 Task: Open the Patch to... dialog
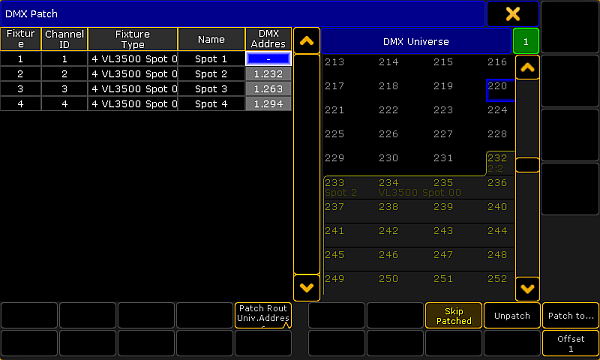[571, 316]
